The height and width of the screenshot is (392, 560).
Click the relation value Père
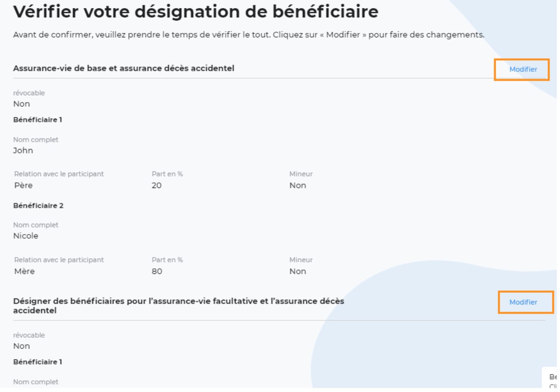(x=23, y=186)
